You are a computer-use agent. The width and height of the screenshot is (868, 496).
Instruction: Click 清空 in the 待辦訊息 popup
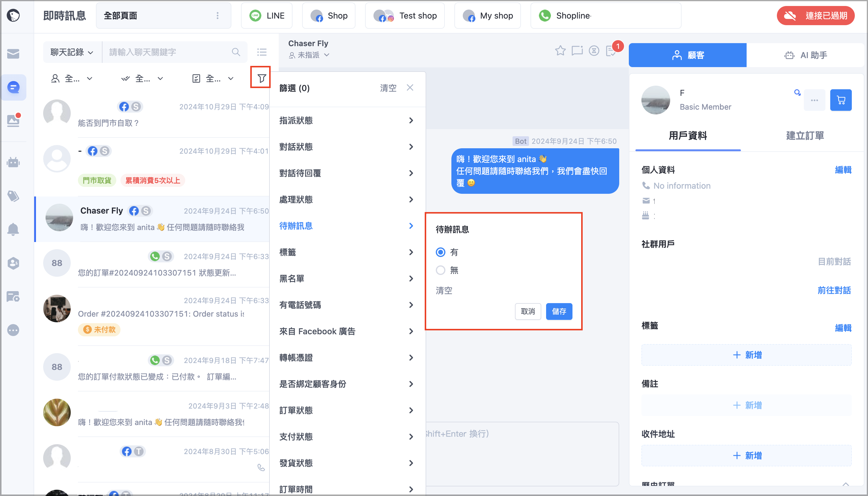pyautogui.click(x=444, y=291)
